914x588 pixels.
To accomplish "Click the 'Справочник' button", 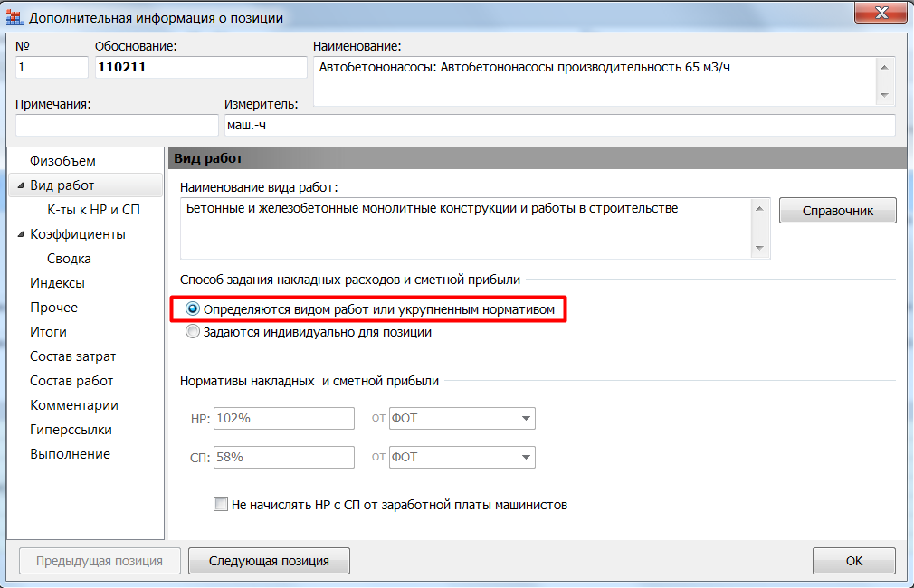I will (837, 211).
